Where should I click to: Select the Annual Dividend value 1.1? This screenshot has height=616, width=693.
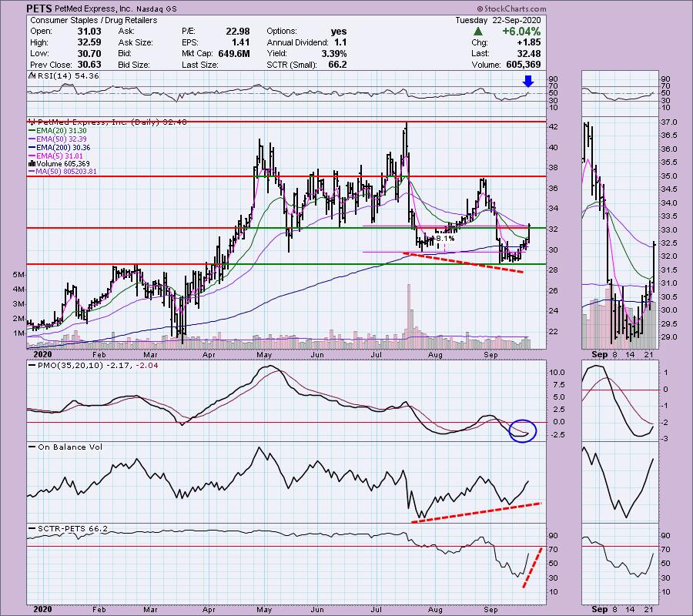point(341,42)
